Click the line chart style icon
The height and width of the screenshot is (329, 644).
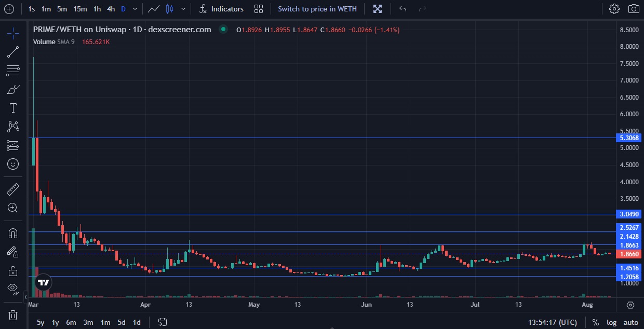click(153, 9)
